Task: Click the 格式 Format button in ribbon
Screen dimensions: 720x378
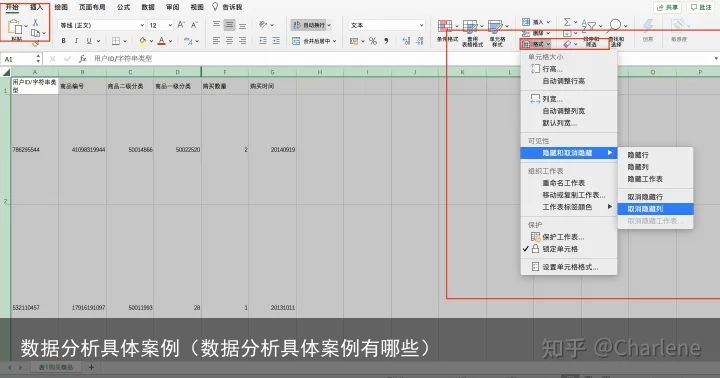Action: (x=536, y=44)
